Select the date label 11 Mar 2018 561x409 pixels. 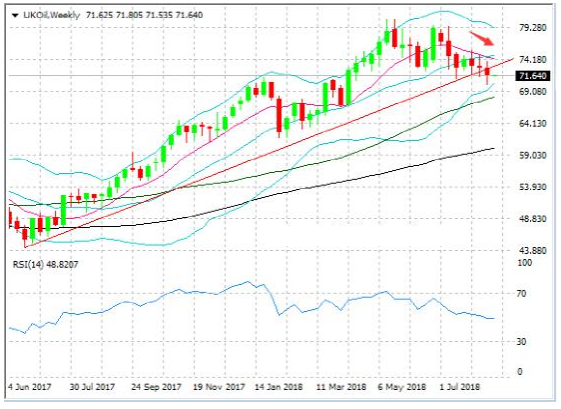point(341,387)
